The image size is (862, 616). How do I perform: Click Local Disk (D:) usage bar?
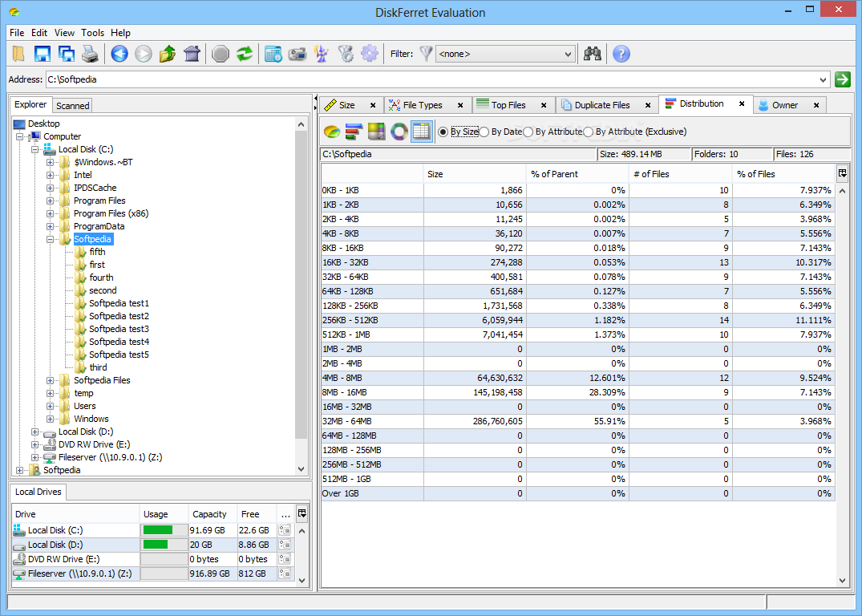tap(164, 545)
